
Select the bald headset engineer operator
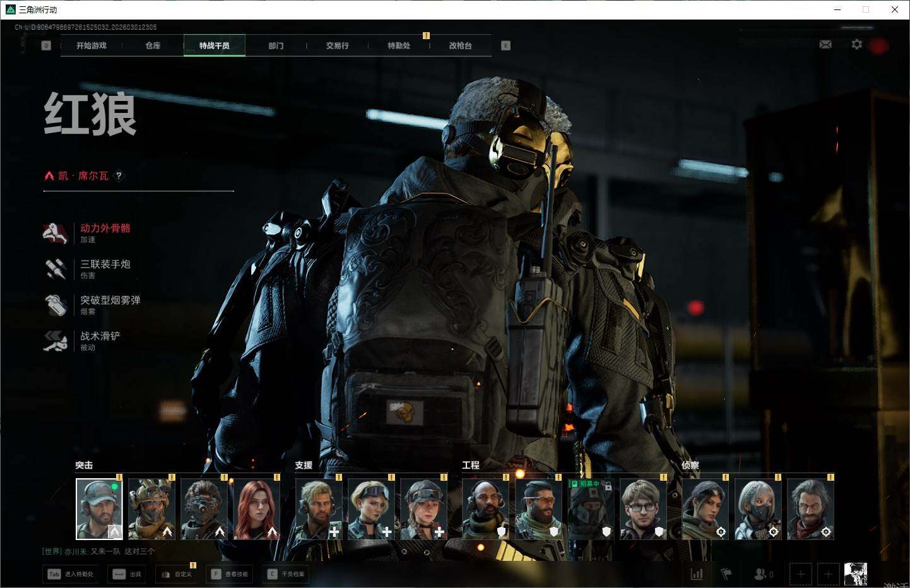click(486, 509)
